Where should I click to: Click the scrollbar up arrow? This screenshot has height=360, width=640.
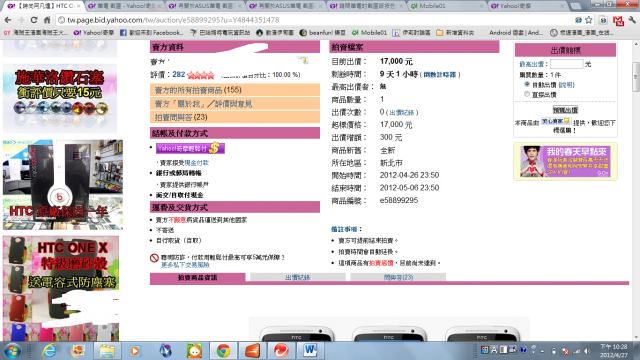[636, 44]
